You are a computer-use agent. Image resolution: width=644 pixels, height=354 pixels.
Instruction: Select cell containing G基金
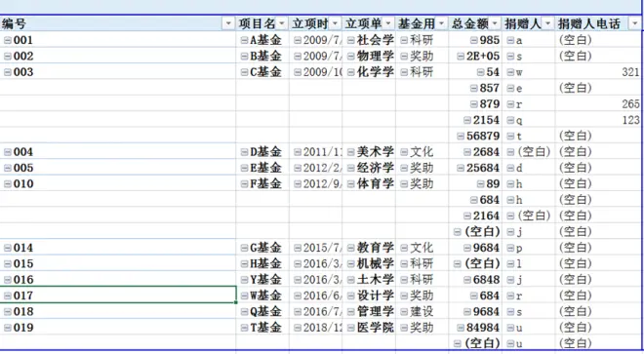(262, 248)
